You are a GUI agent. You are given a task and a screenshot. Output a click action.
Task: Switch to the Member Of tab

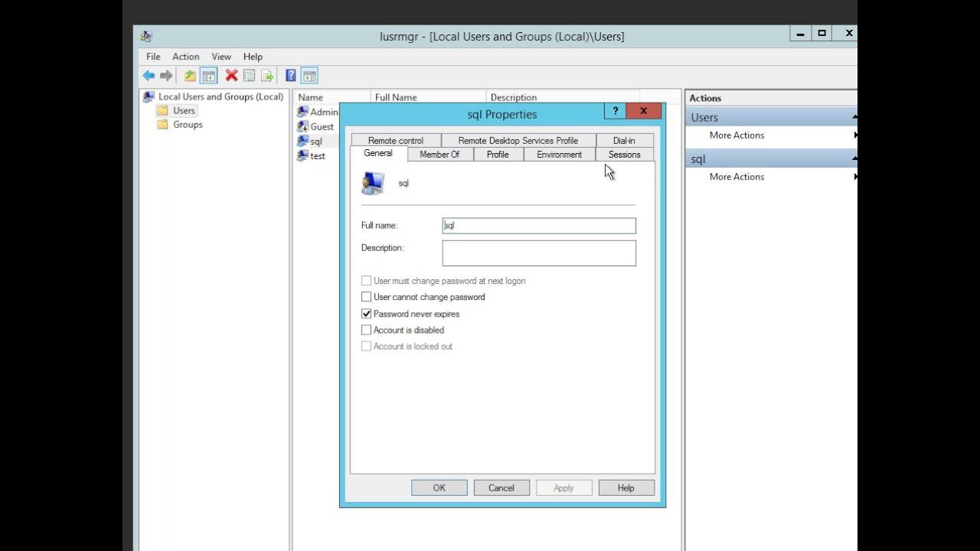click(x=439, y=155)
